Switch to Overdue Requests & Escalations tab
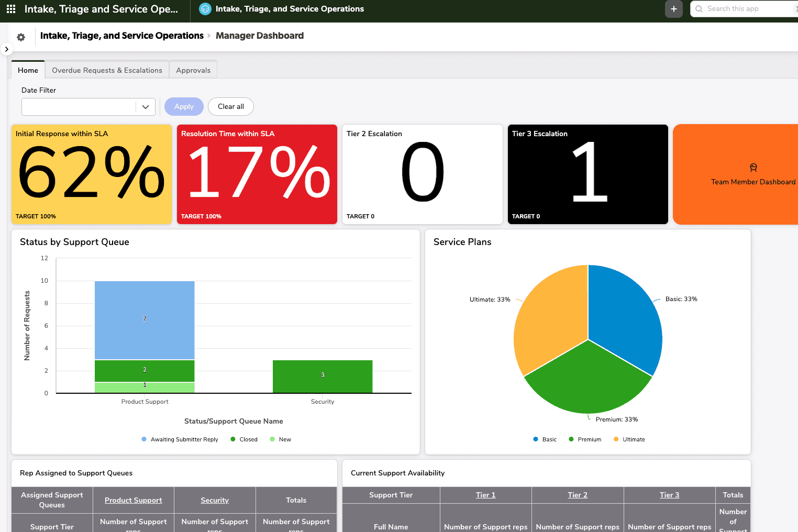 click(107, 70)
